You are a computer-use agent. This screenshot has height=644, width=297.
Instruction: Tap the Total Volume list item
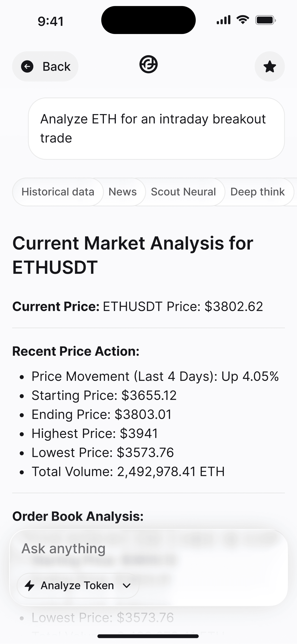pos(128,472)
